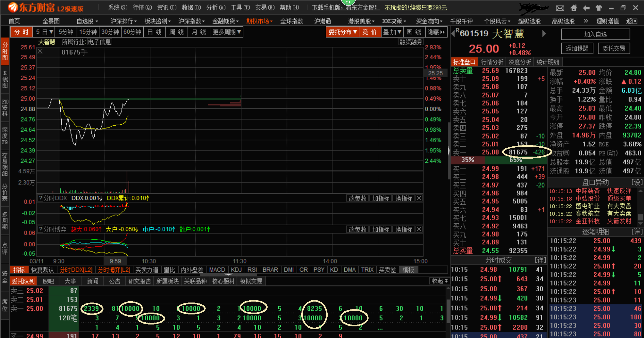Viewport: 644px width, 338px height.
Task: Close the 分时DDX indicator panel
Action: (x=419, y=198)
